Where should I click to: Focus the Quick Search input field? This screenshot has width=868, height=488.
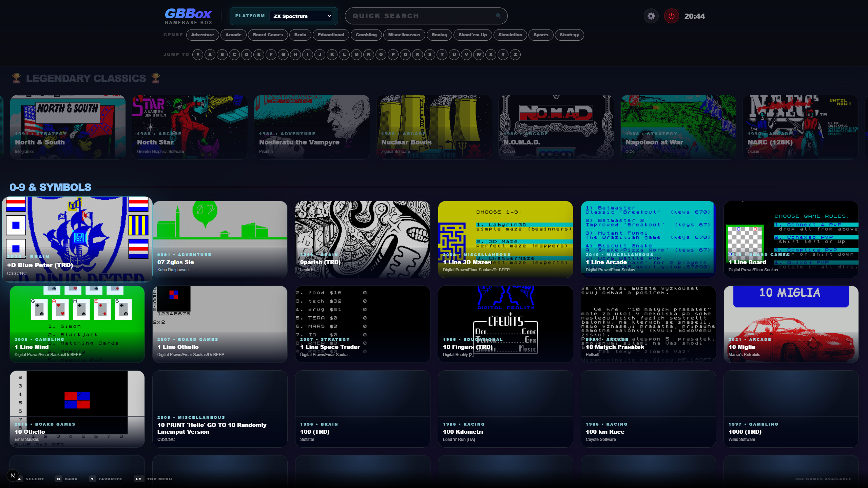click(426, 16)
